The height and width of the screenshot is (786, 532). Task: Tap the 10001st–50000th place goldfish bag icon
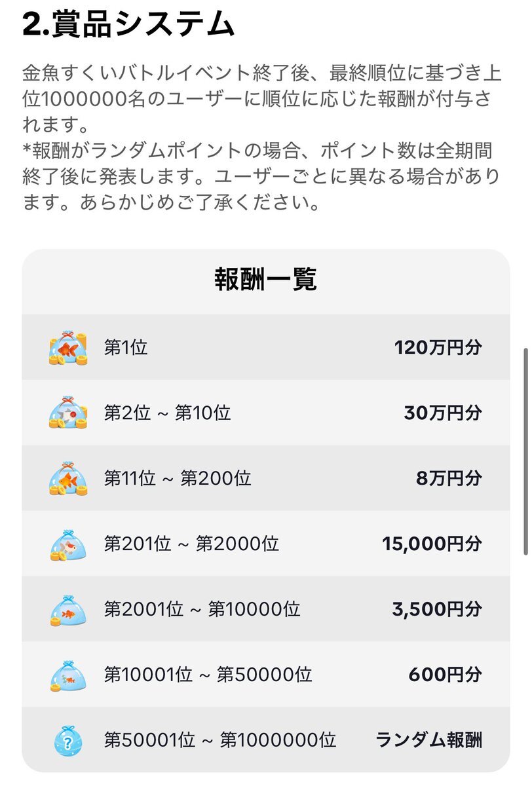67,675
